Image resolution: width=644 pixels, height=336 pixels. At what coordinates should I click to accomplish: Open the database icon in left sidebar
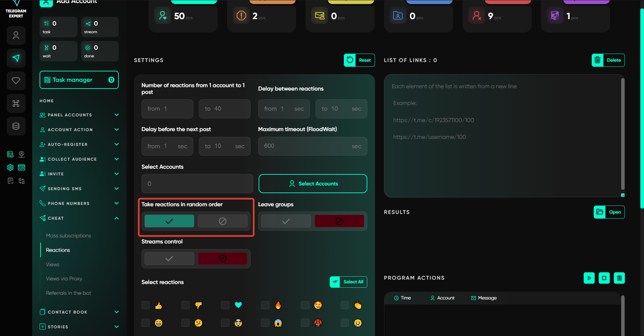coord(16,126)
